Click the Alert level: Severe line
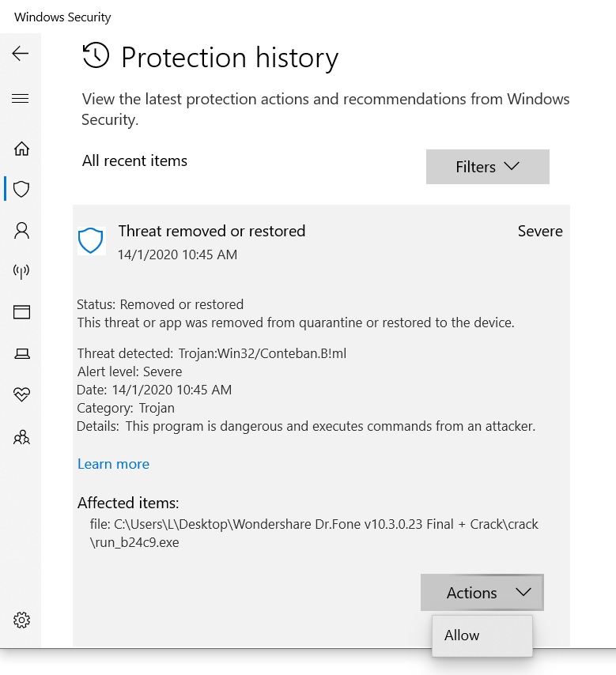616x675 pixels. pos(130,371)
